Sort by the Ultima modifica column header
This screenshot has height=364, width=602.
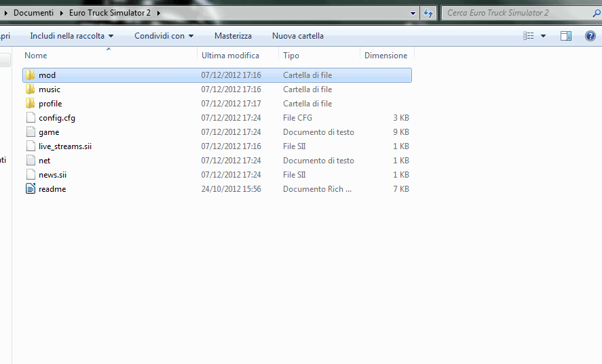point(230,56)
